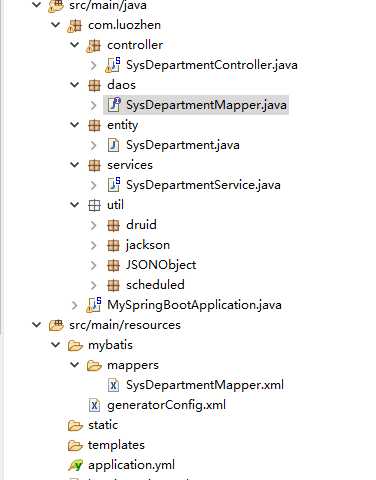
Task: Collapse the mappers folder
Action: tap(75, 365)
